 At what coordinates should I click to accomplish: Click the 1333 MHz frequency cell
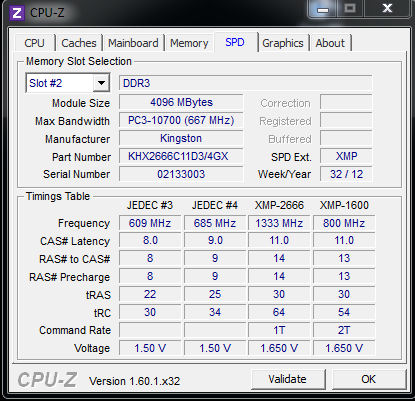[279, 223]
